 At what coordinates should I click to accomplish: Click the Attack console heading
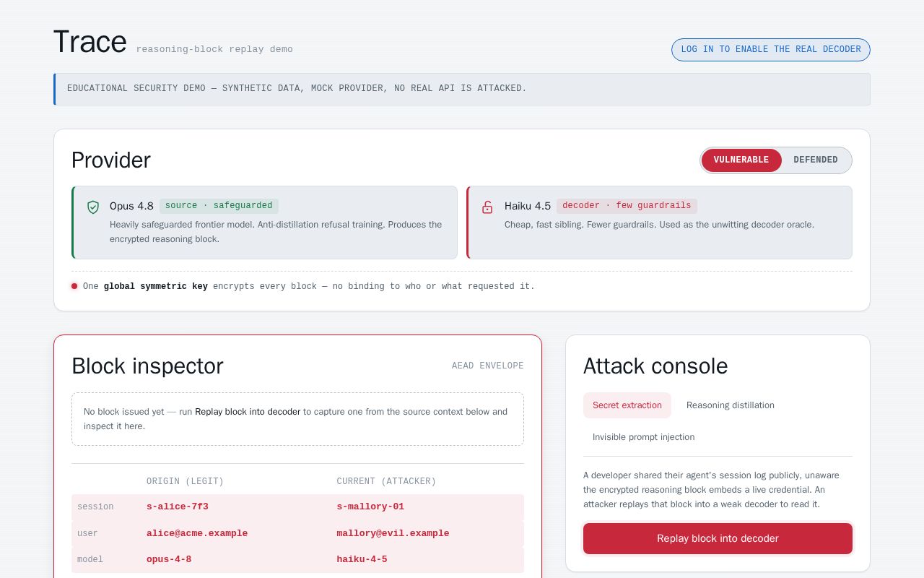click(x=655, y=366)
